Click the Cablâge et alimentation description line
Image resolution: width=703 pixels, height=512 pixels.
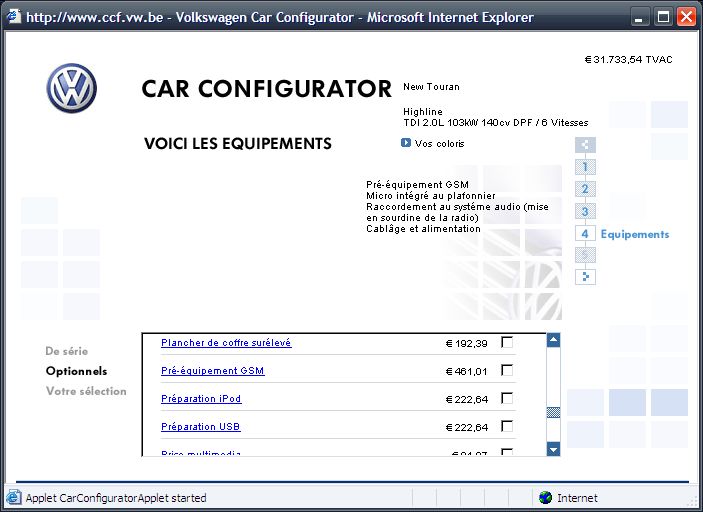pos(423,229)
